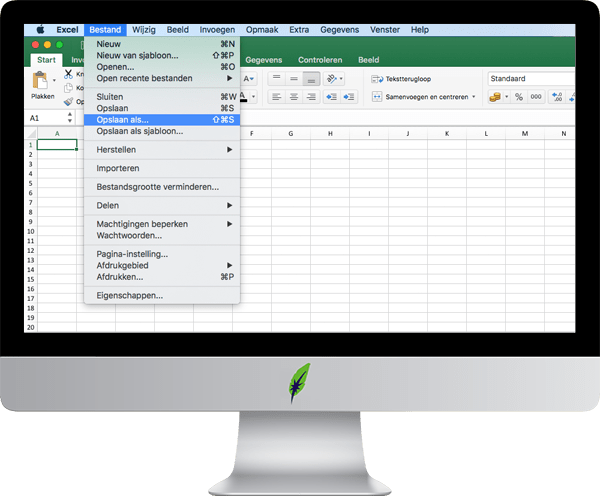Open the Paste options arrow under Plakken
The height and width of the screenshot is (496, 600).
[54, 80]
